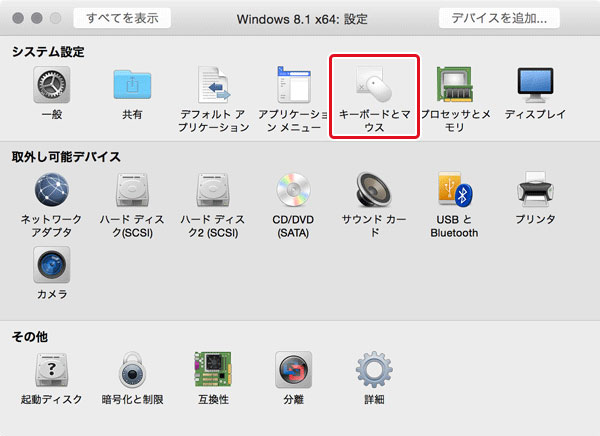Close the settings window with red button
The width and height of the screenshot is (600, 436).
18,18
